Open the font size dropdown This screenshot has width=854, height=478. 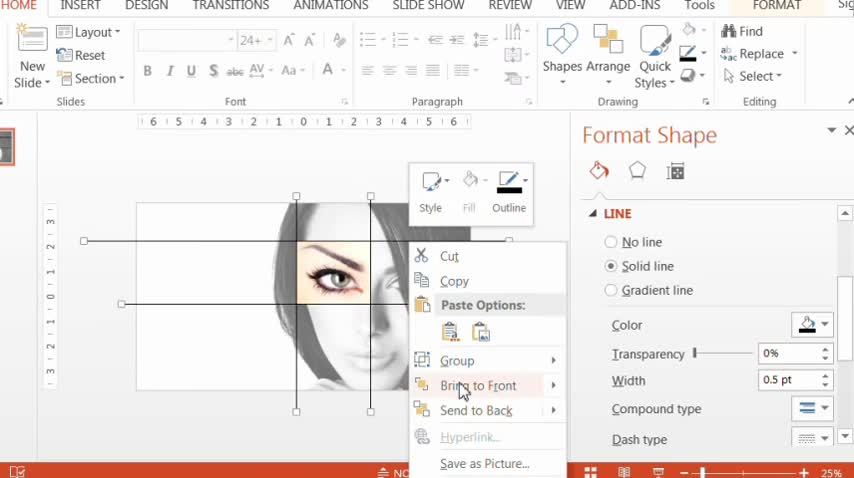(270, 40)
